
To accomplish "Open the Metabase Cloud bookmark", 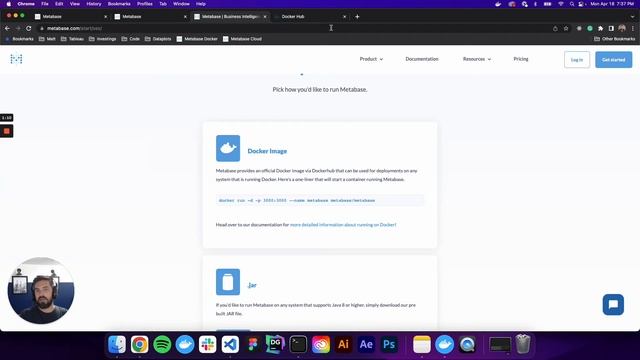I will coord(242,39).
